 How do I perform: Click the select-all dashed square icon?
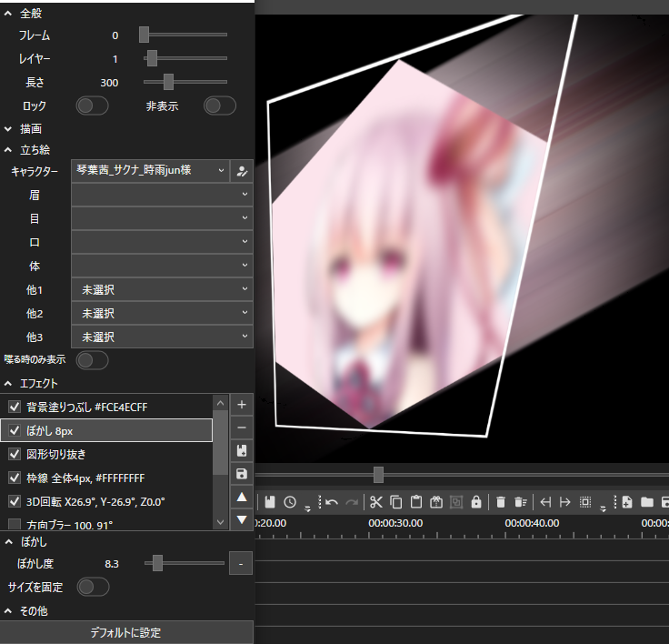[x=585, y=502]
